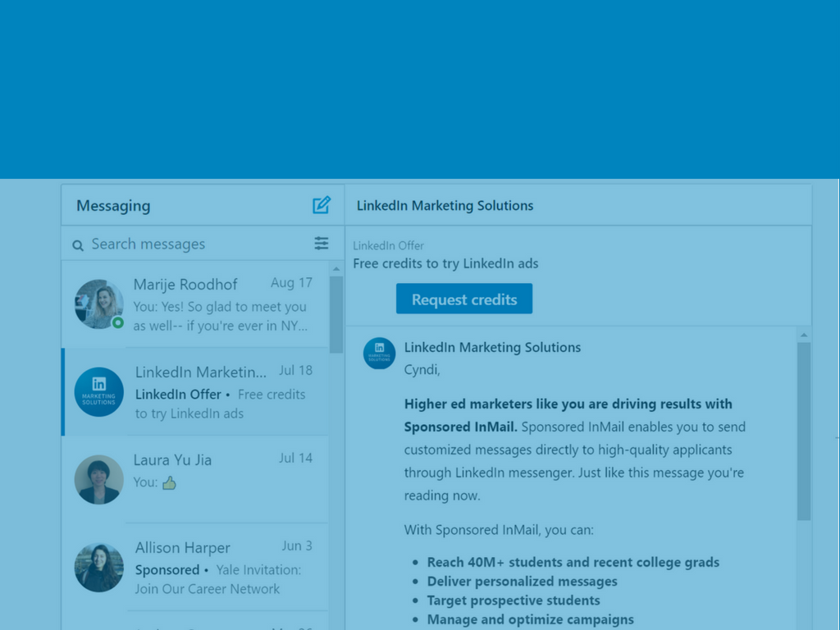
Task: Click the Request credits button
Action: click(x=464, y=299)
